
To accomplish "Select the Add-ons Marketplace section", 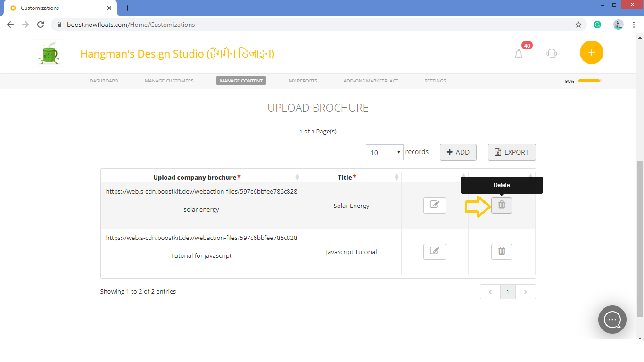I will pos(371,81).
